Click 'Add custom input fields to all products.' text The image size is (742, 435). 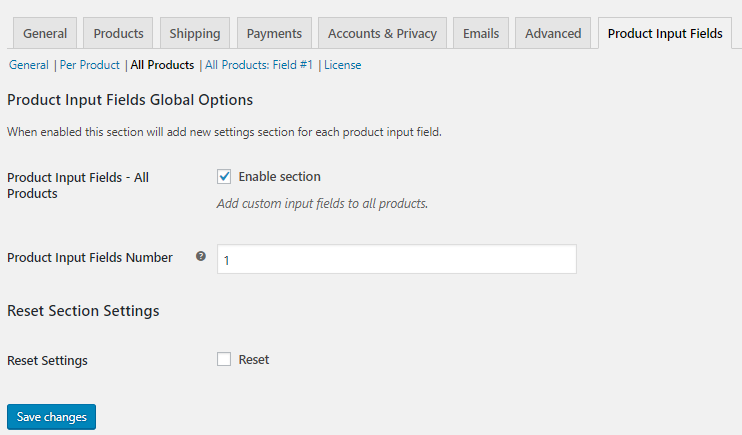(322, 204)
